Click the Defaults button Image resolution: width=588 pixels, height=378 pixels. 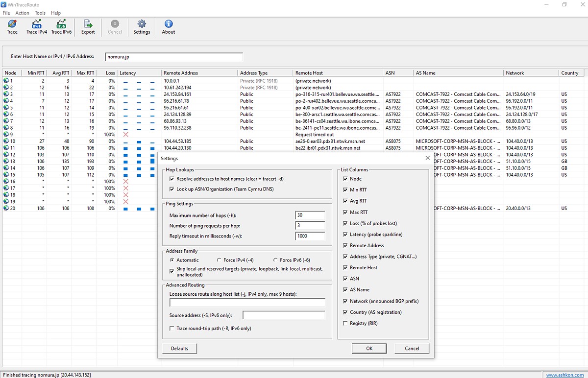[180, 349]
